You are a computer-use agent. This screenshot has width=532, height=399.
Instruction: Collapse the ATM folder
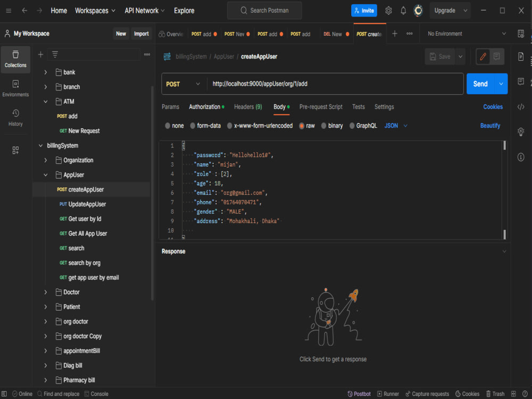pyautogui.click(x=45, y=102)
